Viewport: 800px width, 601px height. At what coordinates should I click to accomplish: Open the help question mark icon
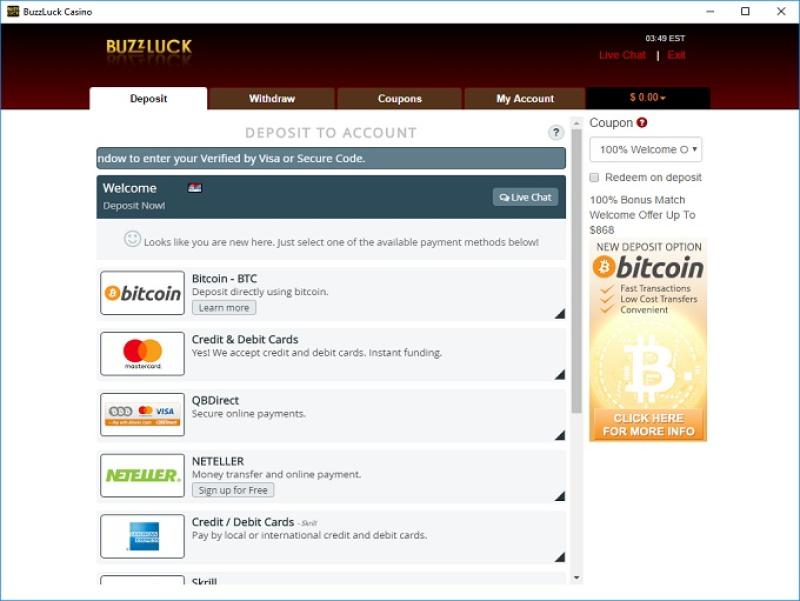[556, 133]
